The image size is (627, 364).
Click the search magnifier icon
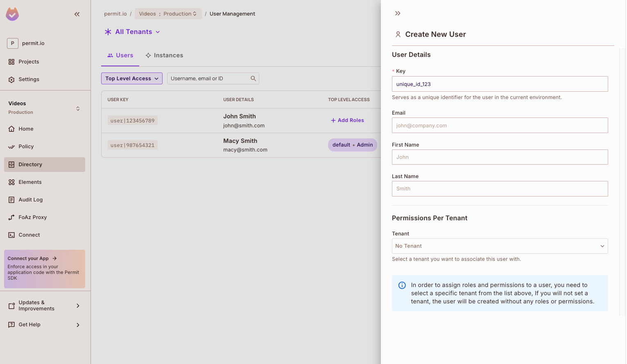[254, 79]
